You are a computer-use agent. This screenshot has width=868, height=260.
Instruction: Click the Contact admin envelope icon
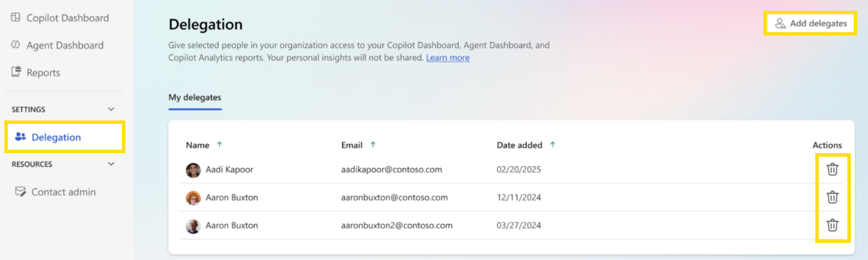coord(20,192)
